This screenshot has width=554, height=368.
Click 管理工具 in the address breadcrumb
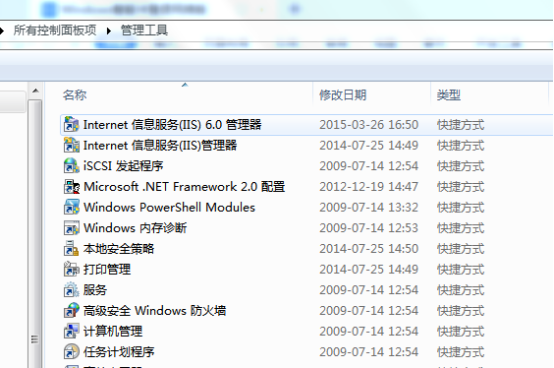(x=144, y=30)
